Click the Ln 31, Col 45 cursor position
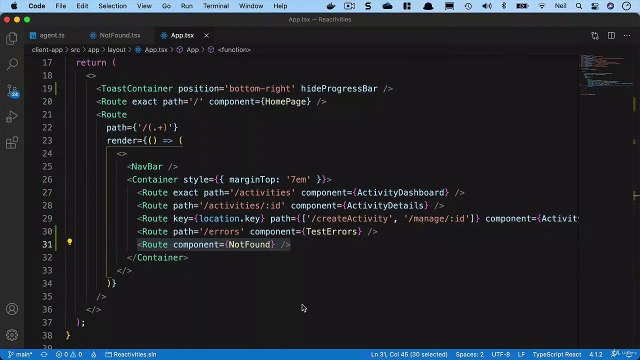 tap(409, 354)
